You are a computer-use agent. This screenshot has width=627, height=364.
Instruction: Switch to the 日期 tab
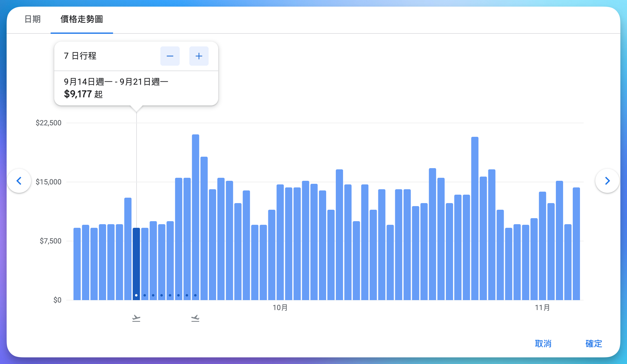[33, 19]
